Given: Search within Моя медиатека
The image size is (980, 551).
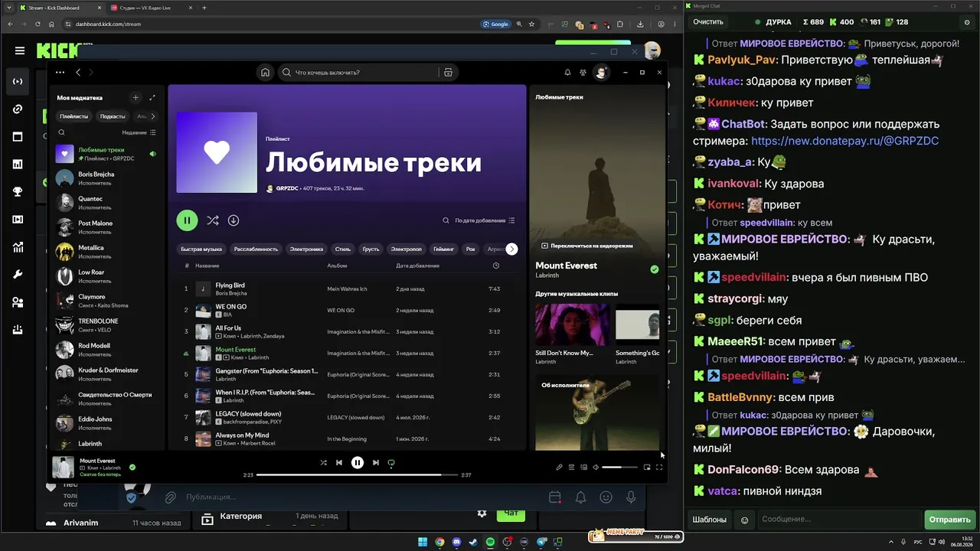Looking at the screenshot, I should (62, 132).
